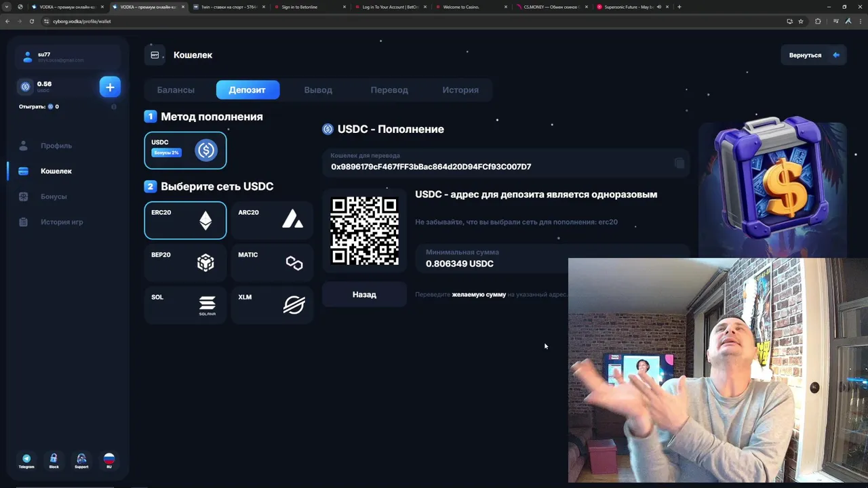Click the browser reload icon
Screen dimensions: 868x488
(x=31, y=21)
